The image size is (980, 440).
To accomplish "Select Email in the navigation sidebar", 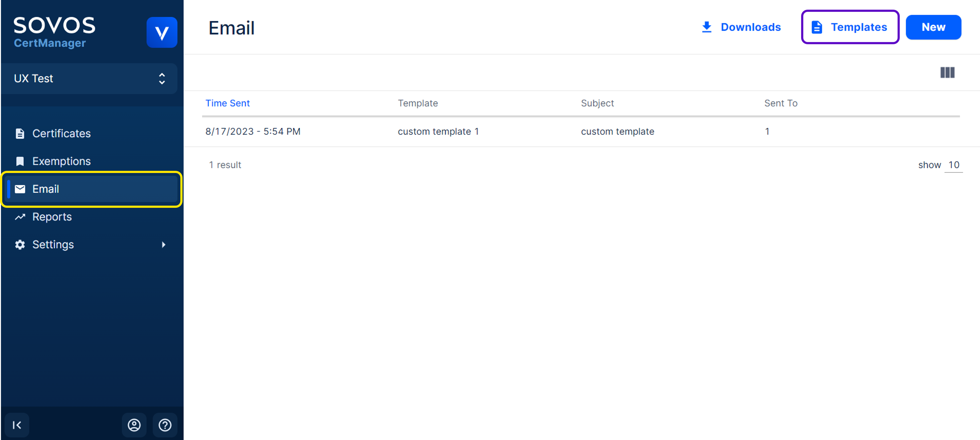I will point(46,189).
